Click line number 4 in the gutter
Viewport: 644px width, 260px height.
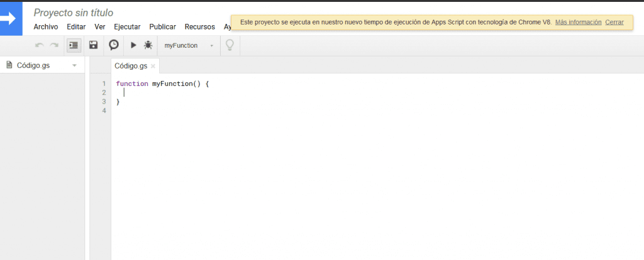104,111
